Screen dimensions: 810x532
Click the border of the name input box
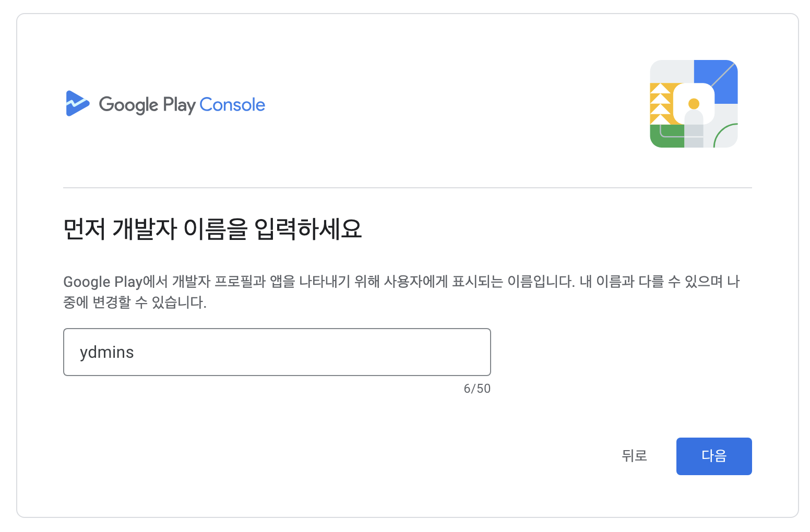pyautogui.click(x=277, y=329)
